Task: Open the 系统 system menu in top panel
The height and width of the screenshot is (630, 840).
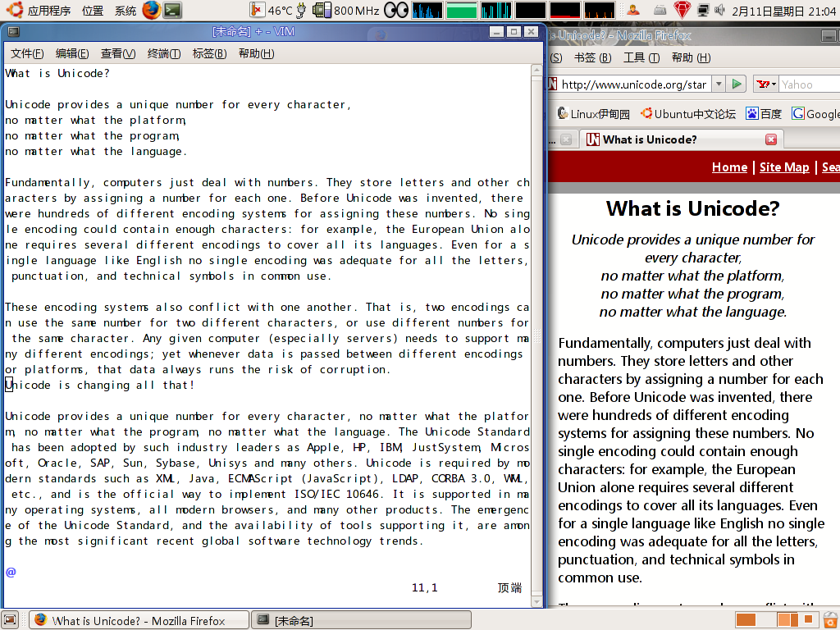Action: (126, 10)
